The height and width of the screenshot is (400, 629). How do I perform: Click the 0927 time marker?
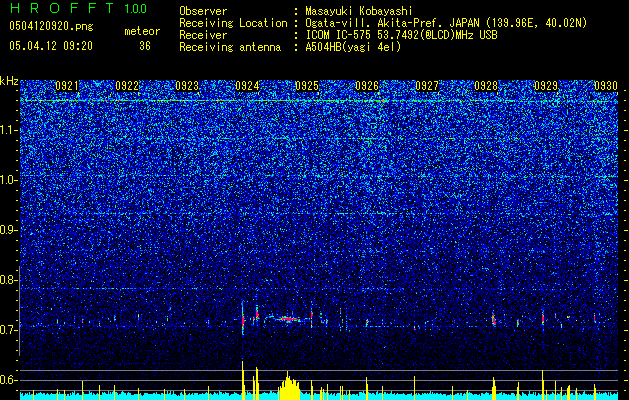pyautogui.click(x=427, y=86)
